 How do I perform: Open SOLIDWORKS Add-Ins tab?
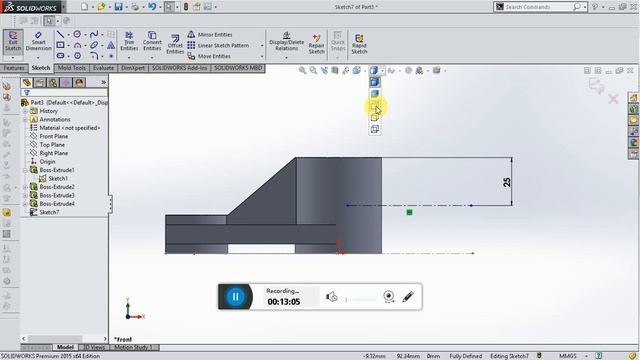[x=179, y=68]
